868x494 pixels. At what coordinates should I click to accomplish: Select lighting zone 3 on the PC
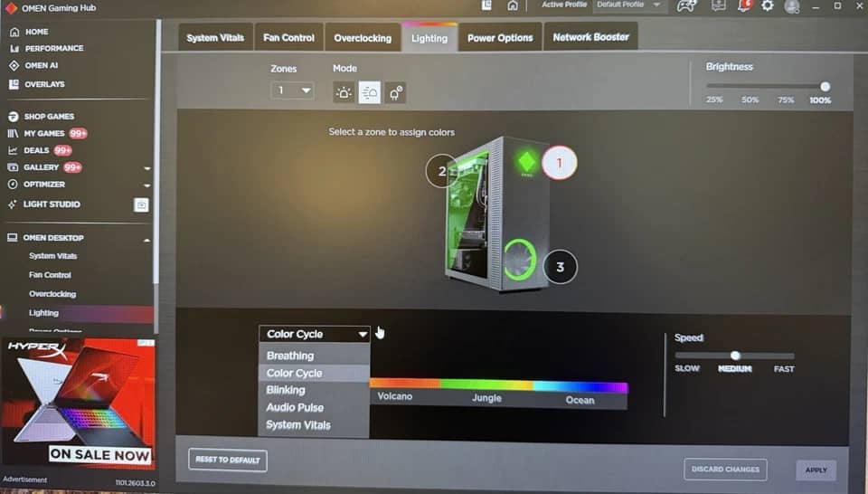pos(560,267)
